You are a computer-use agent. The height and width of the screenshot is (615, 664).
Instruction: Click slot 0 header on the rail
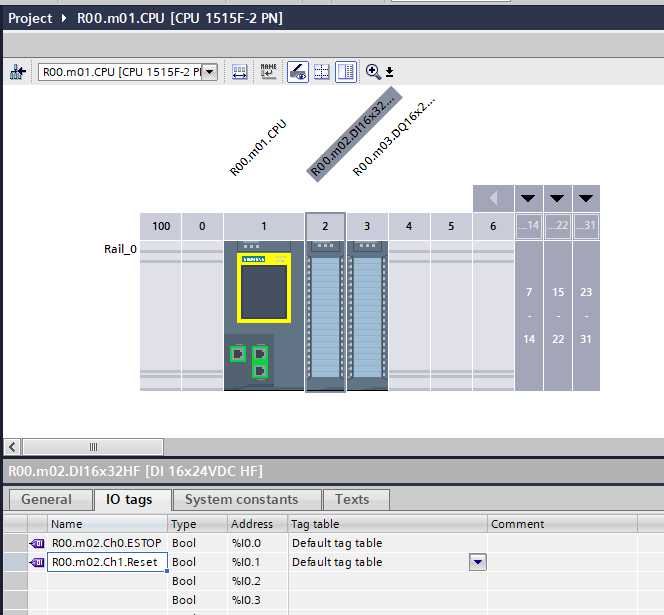point(202,226)
